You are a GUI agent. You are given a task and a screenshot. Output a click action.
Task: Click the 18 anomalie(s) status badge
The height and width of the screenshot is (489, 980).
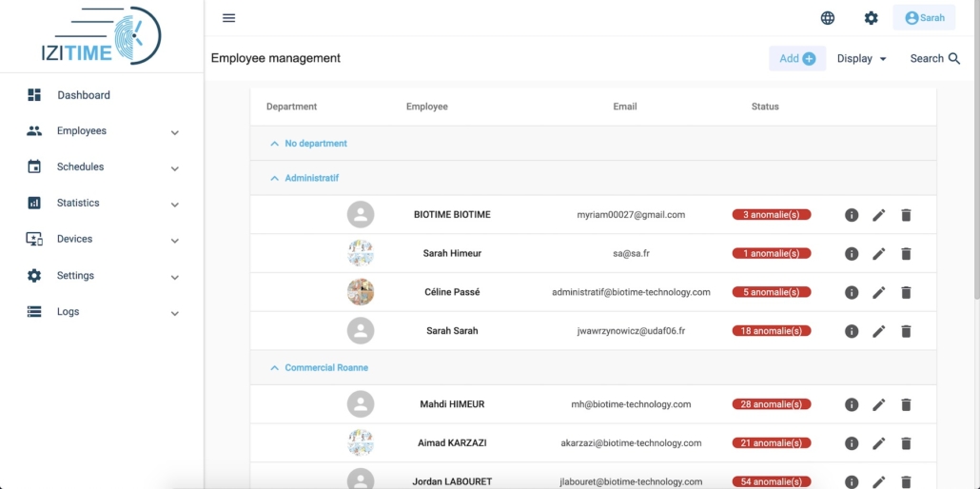click(x=772, y=331)
